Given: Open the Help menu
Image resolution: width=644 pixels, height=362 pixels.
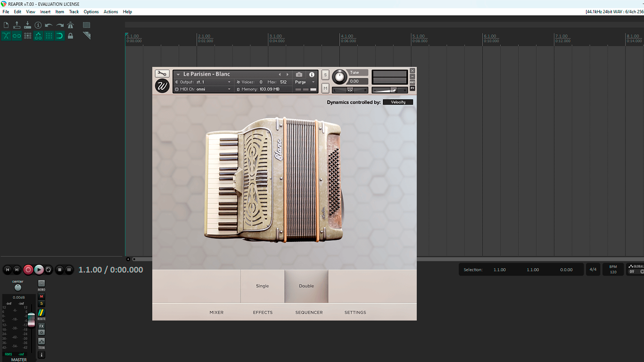Looking at the screenshot, I should click(127, 12).
